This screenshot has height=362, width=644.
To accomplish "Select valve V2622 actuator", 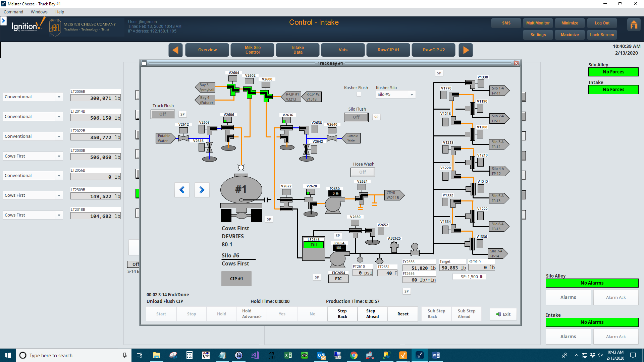I will coord(286,192).
